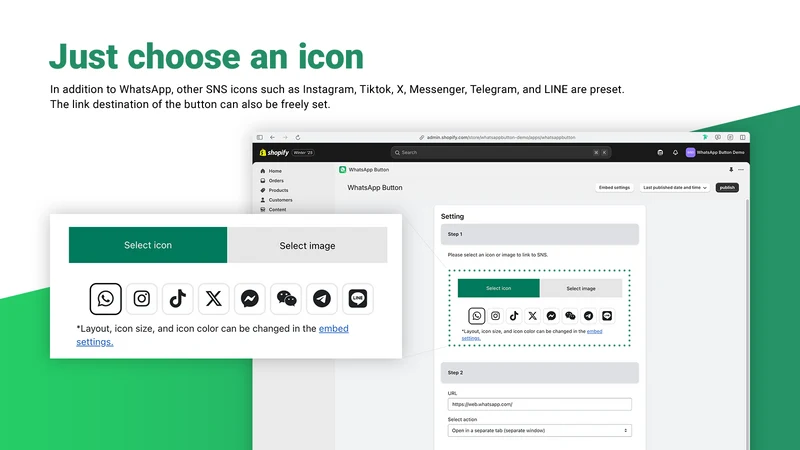Click the URL input field
The image size is (800, 450).
pyautogui.click(x=539, y=404)
